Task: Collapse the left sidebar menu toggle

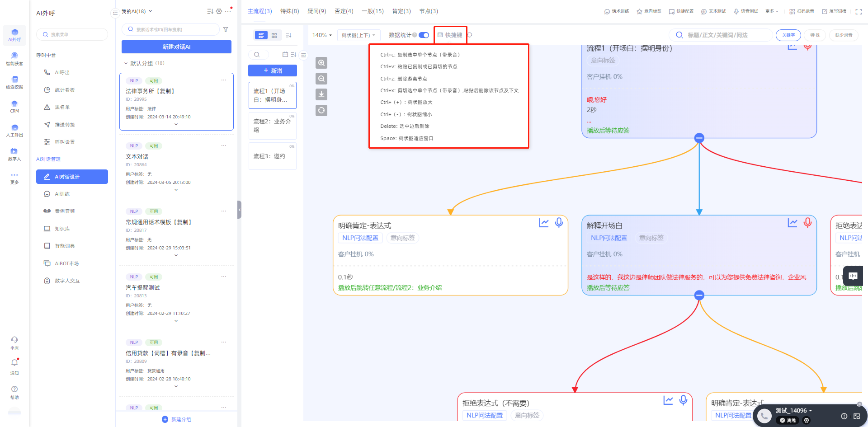Action: pos(115,13)
